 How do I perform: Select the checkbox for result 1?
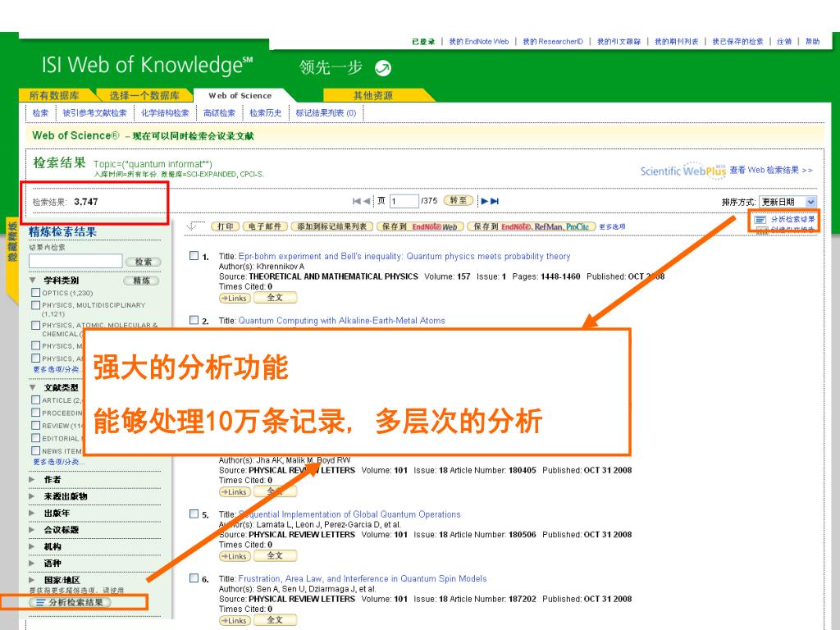coord(194,256)
